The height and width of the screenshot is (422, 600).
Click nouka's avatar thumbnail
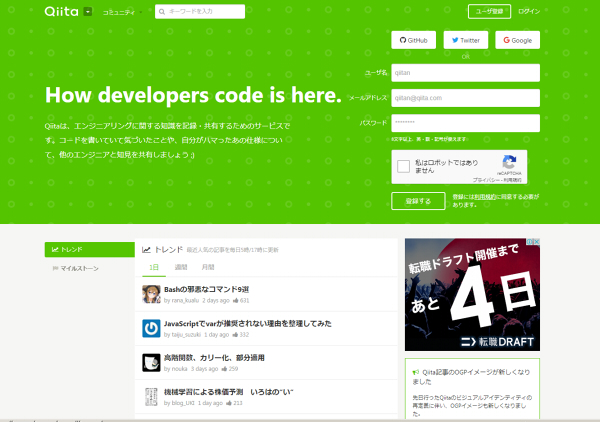point(151,362)
